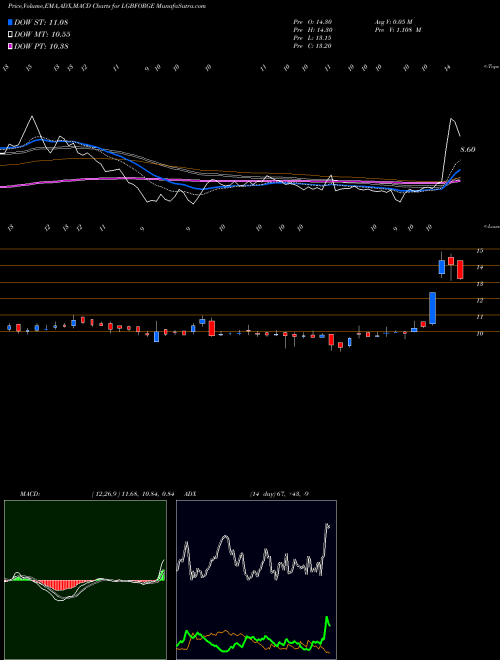Click the 'Pre V: 1.108 M' volume text
This screenshot has width=500, height=660.
(399, 30)
